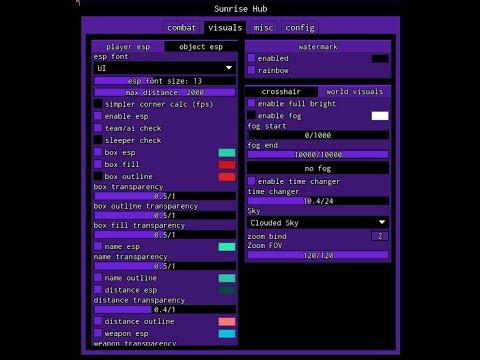Screen dimensions: 480x360
Task: Toggle the distance esp checkbox
Action: 98,290
